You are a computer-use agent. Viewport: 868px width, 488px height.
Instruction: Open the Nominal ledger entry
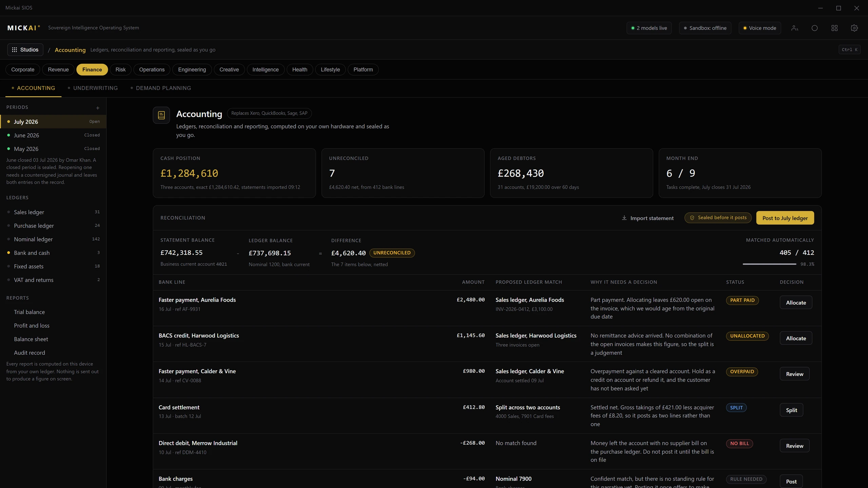point(53,239)
